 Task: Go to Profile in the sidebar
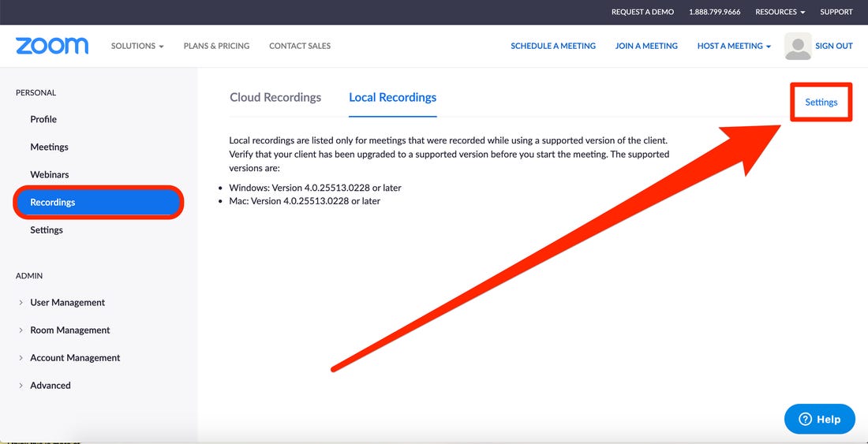pos(43,119)
